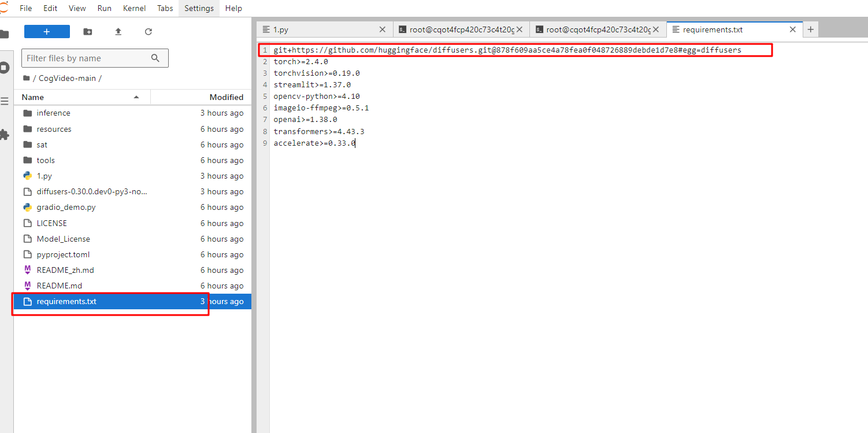
Task: Click the markdown icon next to README.md
Action: [27, 286]
